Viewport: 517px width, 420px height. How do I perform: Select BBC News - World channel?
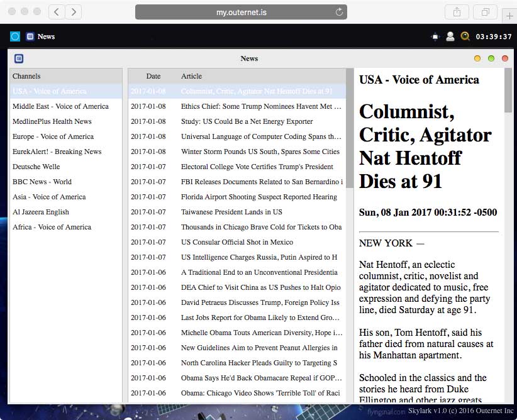coord(66,182)
